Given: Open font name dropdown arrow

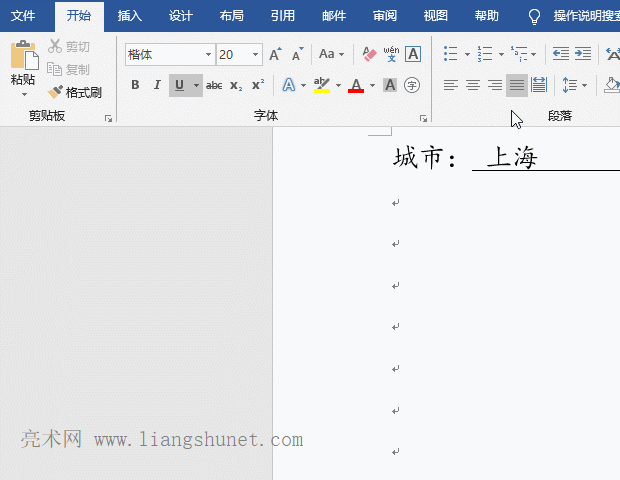Looking at the screenshot, I should point(208,54).
